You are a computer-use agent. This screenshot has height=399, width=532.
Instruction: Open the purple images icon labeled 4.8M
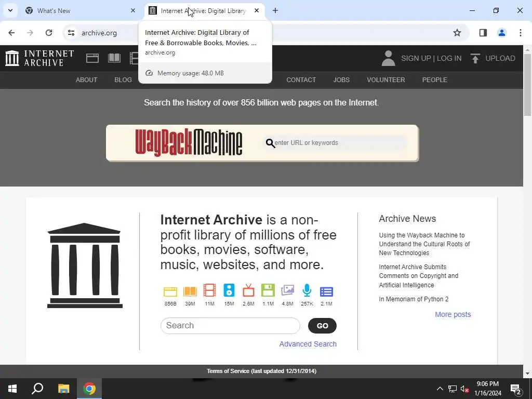[x=287, y=291]
